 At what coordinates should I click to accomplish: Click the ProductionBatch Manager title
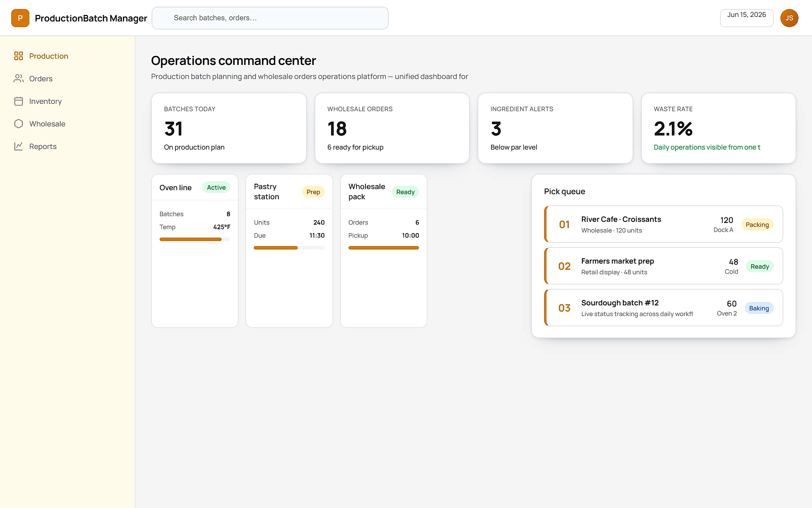pos(91,18)
